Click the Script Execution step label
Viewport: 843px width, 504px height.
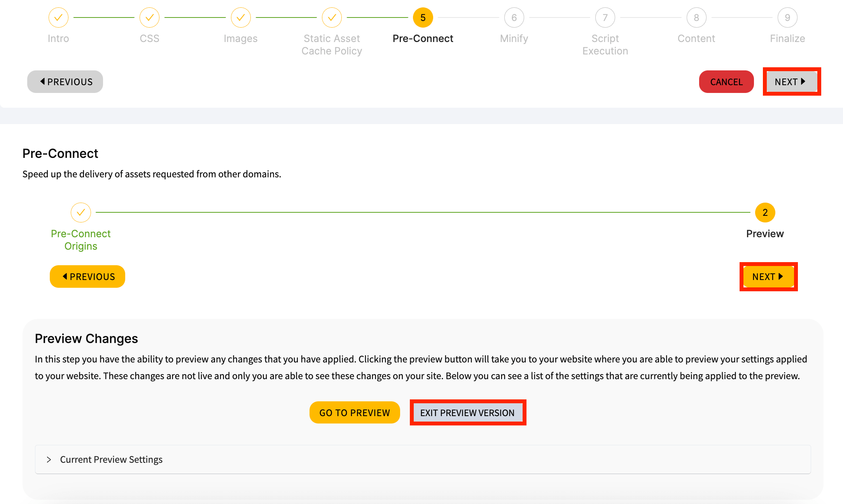[x=605, y=45]
